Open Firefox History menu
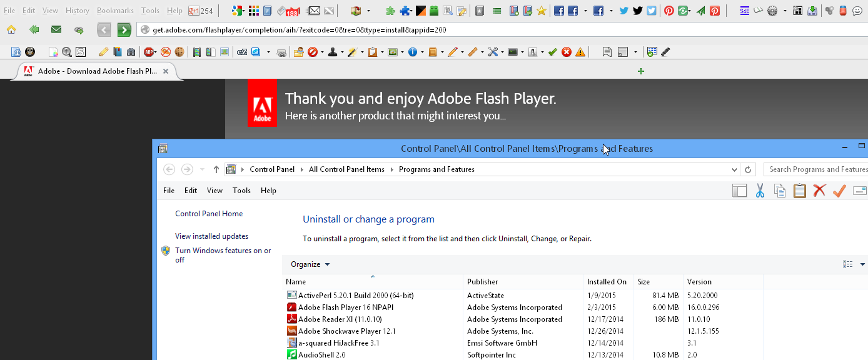The image size is (868, 360). coord(78,11)
